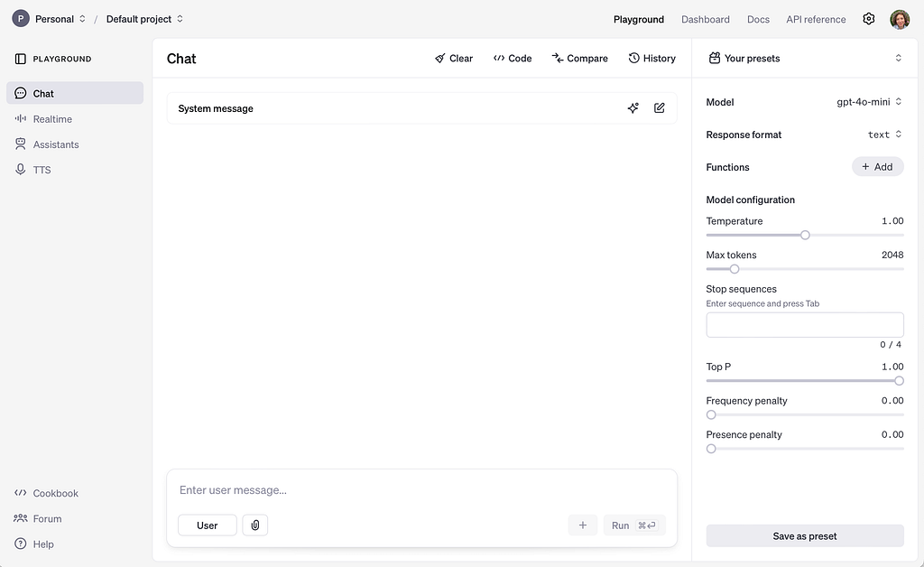This screenshot has height=567, width=924.
Task: Open Compare mode
Action: click(580, 59)
